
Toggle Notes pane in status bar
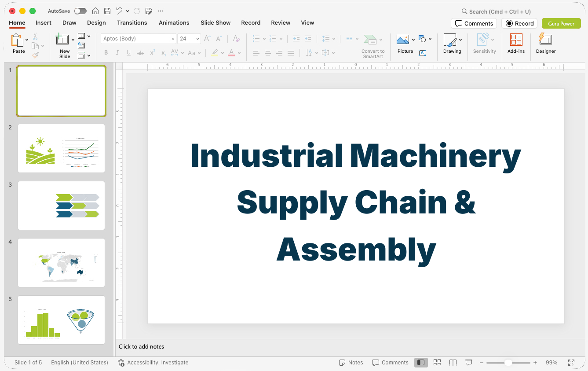(x=351, y=363)
